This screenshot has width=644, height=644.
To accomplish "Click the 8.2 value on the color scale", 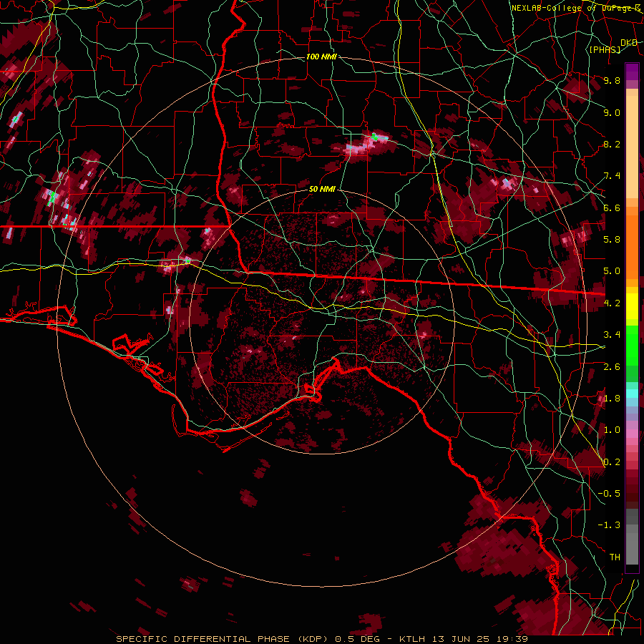I will pyautogui.click(x=612, y=144).
